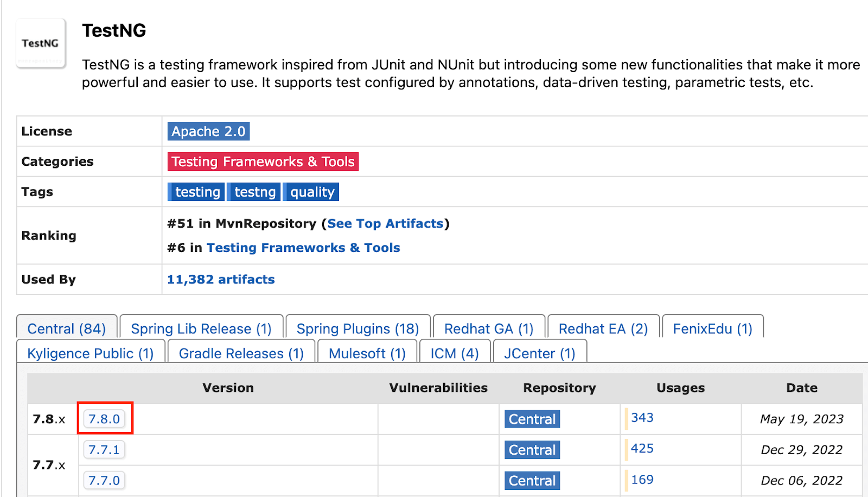Screen dimensions: 868x497
Task: Select the 'testng' tag
Action: [x=254, y=192]
